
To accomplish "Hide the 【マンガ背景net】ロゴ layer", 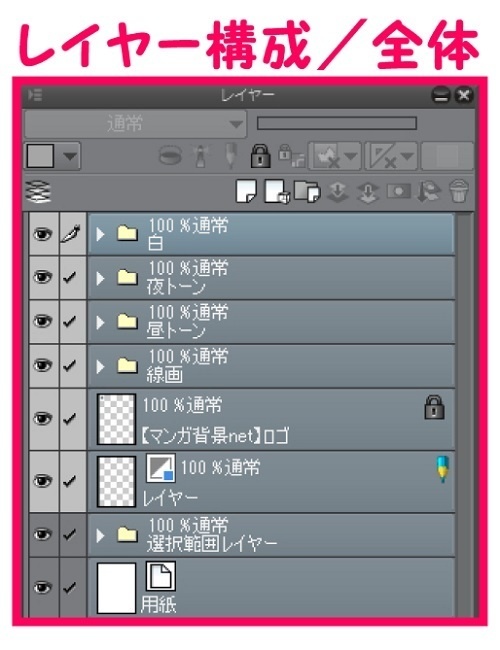I will click(x=43, y=419).
